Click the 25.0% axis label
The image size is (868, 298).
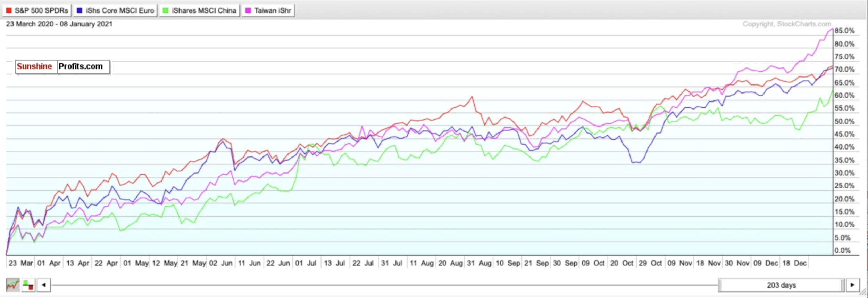[x=844, y=186]
